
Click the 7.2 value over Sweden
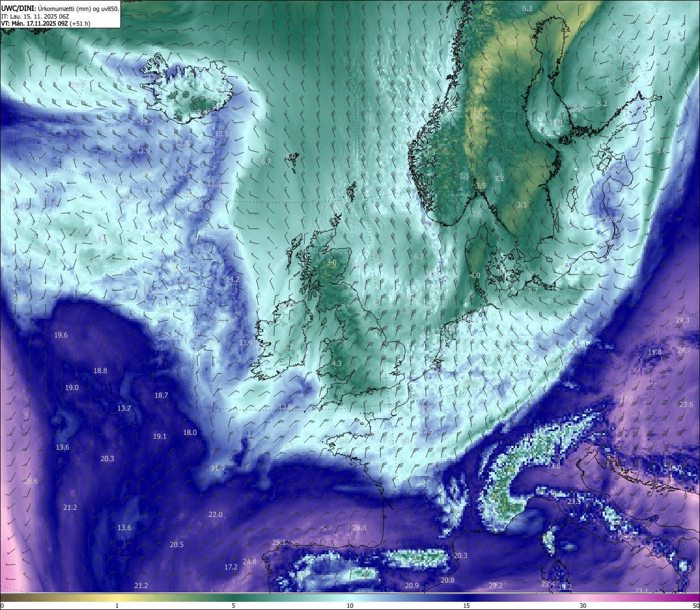click(499, 178)
